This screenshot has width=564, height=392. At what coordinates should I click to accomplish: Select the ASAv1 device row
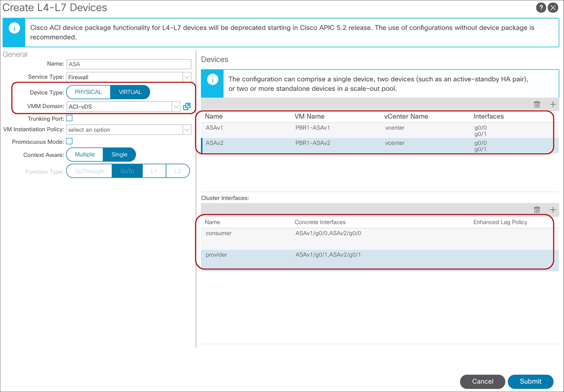coord(380,131)
